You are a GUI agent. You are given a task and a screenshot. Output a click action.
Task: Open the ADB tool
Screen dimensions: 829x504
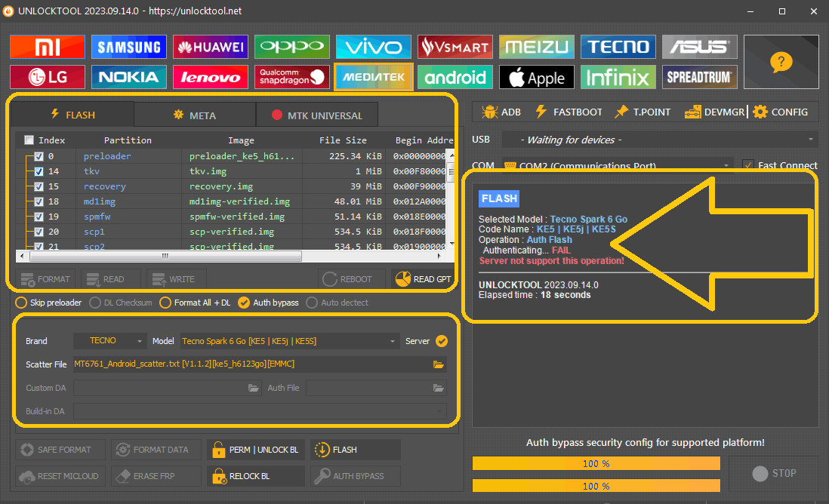coord(501,112)
